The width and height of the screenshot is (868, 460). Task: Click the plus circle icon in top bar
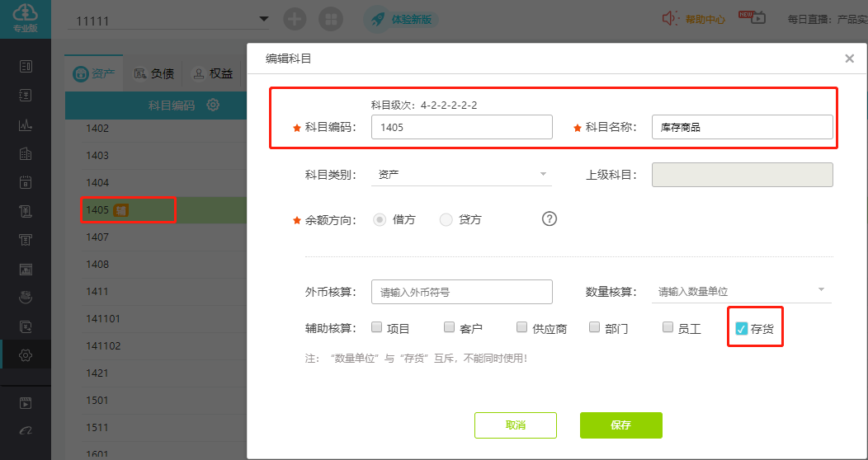tap(295, 19)
